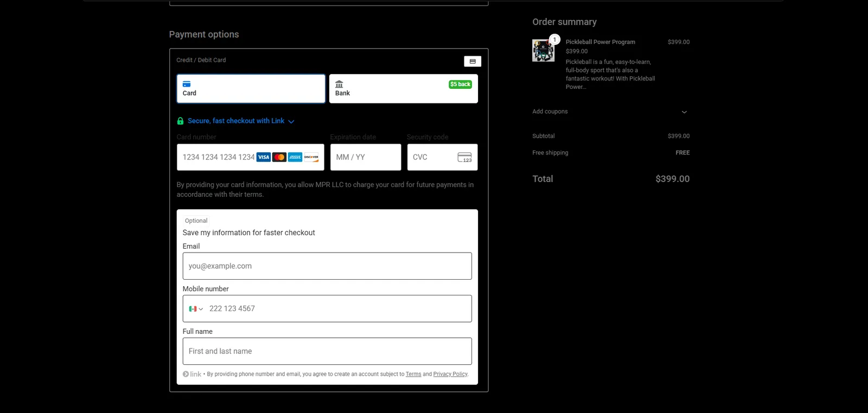This screenshot has width=868, height=413.
Task: Click the $5 back badge
Action: [x=461, y=84]
